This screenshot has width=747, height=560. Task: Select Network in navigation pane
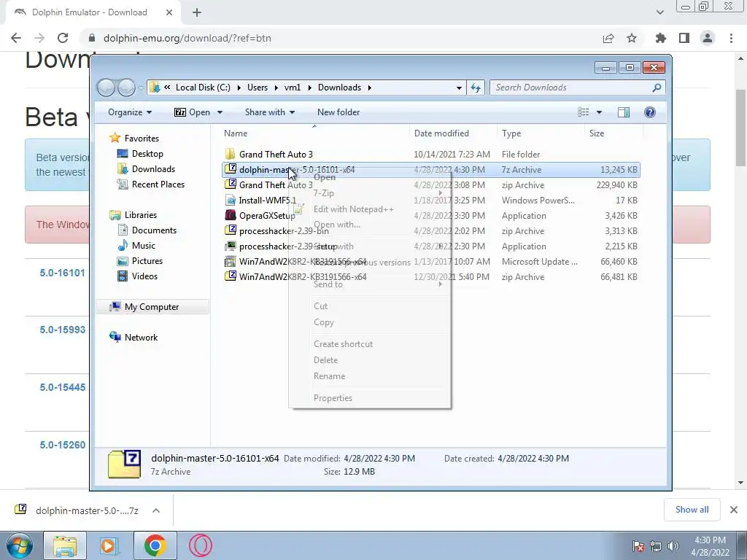pyautogui.click(x=133, y=337)
